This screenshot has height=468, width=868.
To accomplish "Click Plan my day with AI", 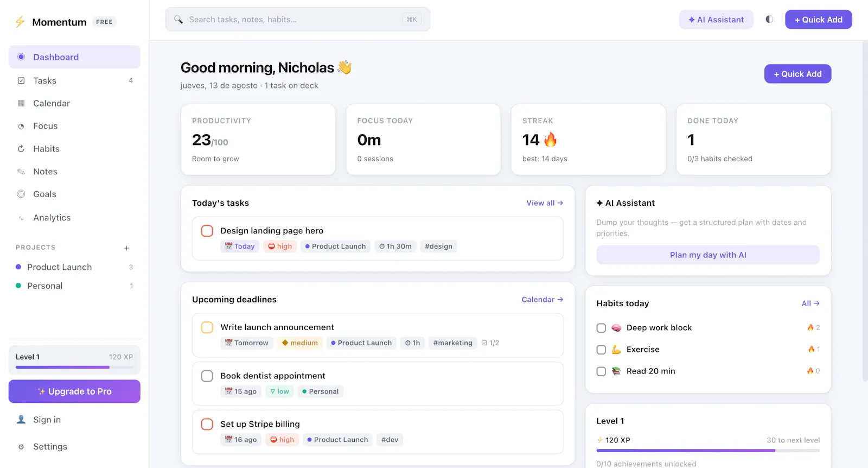I will click(x=708, y=255).
